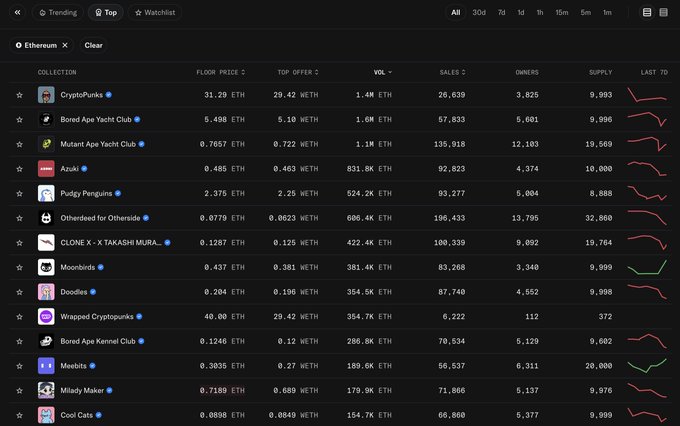Viewport: 680px width, 426px height.
Task: Open the Milady Maker collection name
Action: tap(82, 390)
